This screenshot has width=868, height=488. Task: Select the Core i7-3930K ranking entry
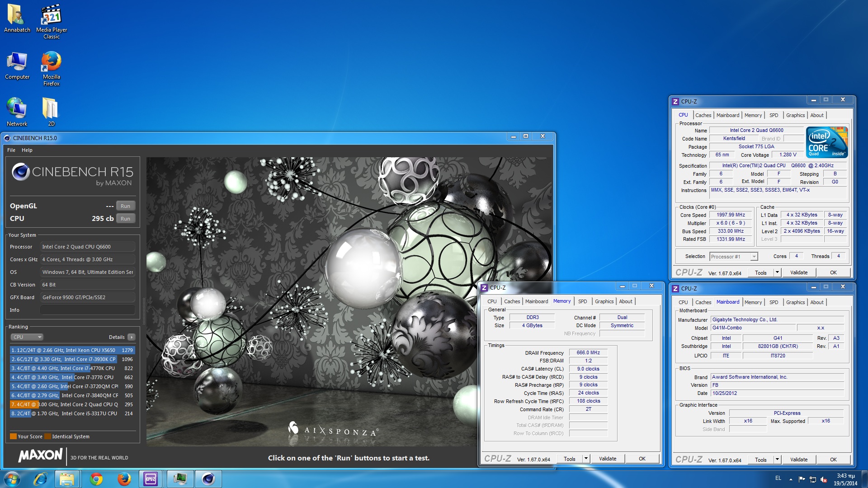[x=72, y=359]
